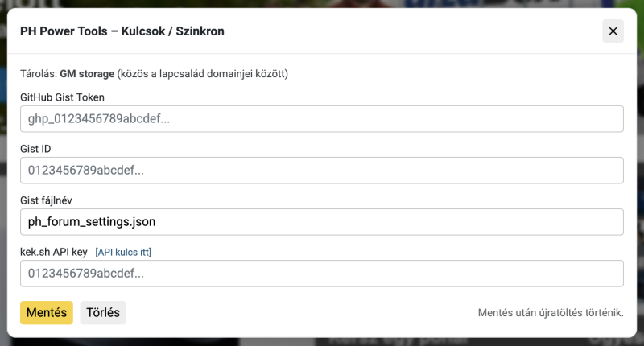Click the dimmed page backdrop below the dialog

322,341
